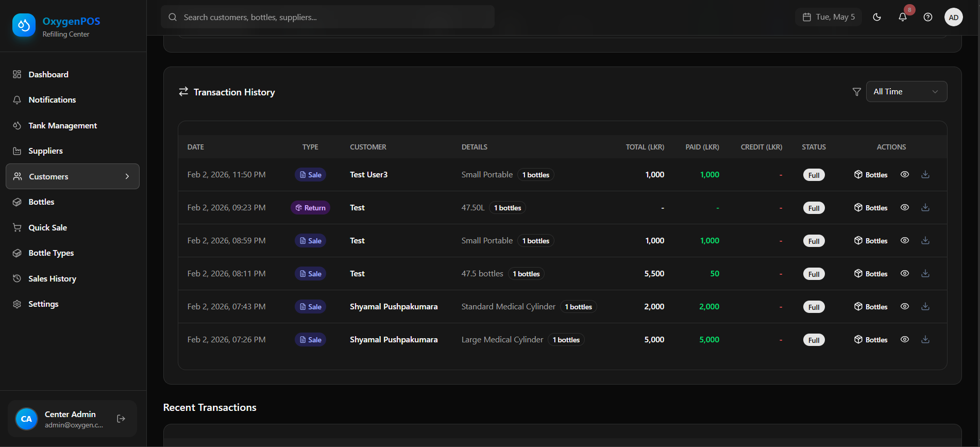Screen dimensions: 980x447
Task: Open the help question mark icon
Action: [928, 17]
